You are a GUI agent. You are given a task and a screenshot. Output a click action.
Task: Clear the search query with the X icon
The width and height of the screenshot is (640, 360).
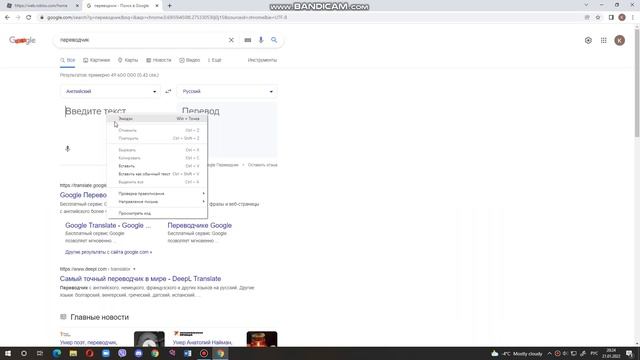pos(231,40)
